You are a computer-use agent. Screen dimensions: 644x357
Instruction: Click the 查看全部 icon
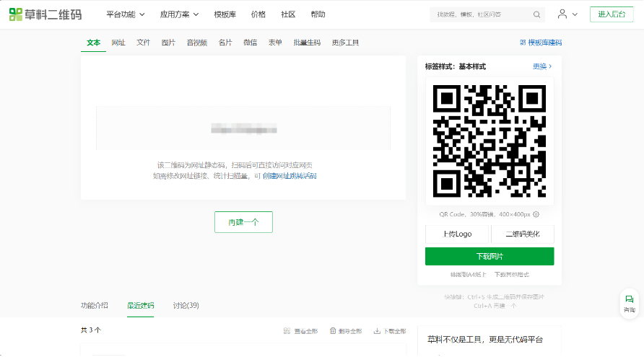point(287,331)
